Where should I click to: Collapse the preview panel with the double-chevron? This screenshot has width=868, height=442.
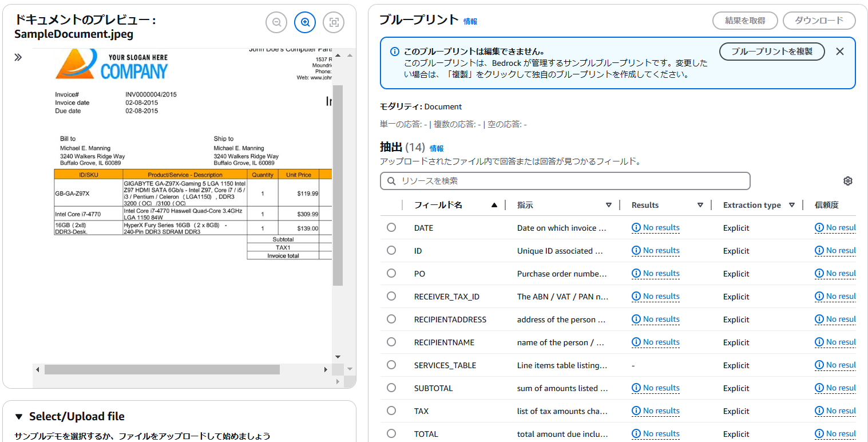18,57
